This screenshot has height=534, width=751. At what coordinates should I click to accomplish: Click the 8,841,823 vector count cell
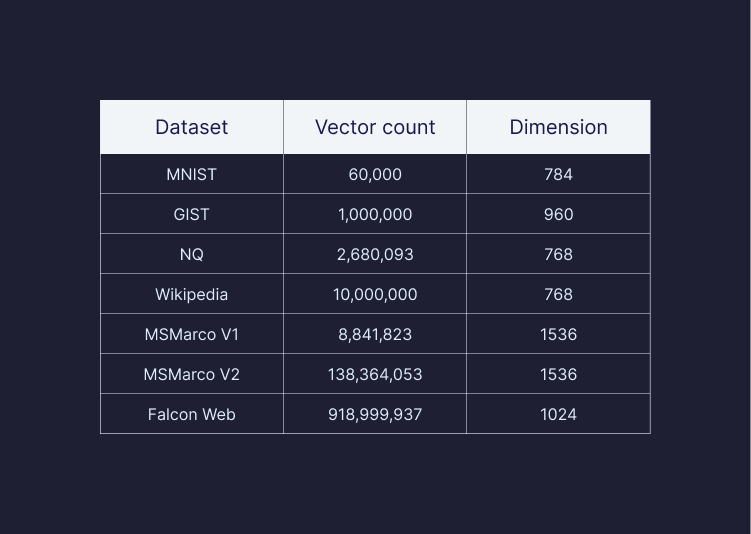tap(375, 334)
